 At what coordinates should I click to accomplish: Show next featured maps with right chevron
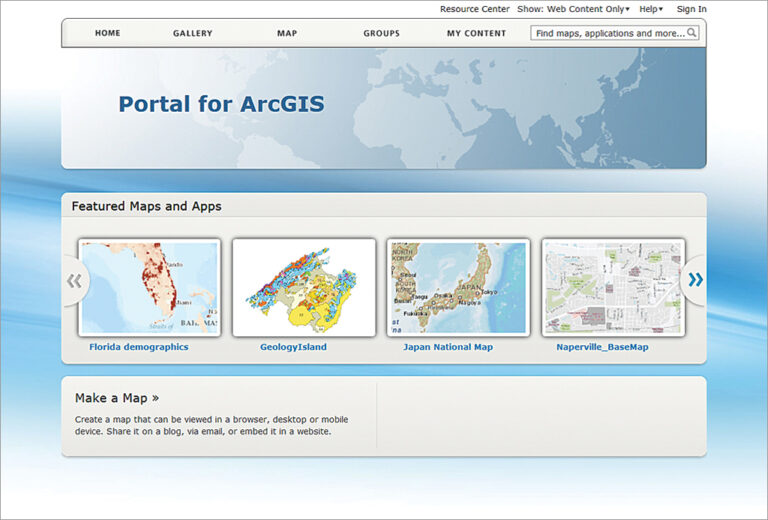pos(696,280)
